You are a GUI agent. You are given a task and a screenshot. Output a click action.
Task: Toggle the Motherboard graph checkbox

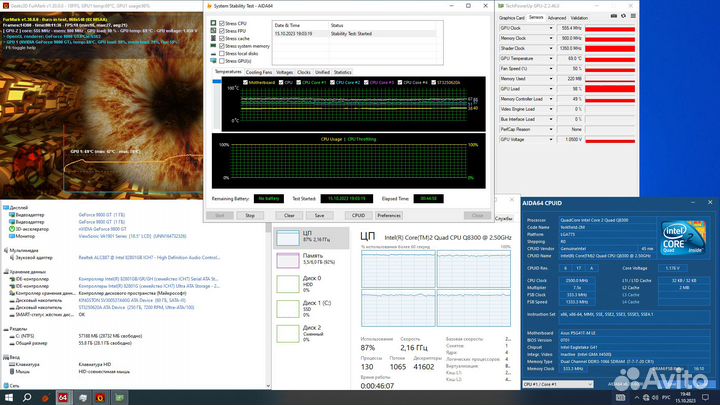(x=245, y=83)
